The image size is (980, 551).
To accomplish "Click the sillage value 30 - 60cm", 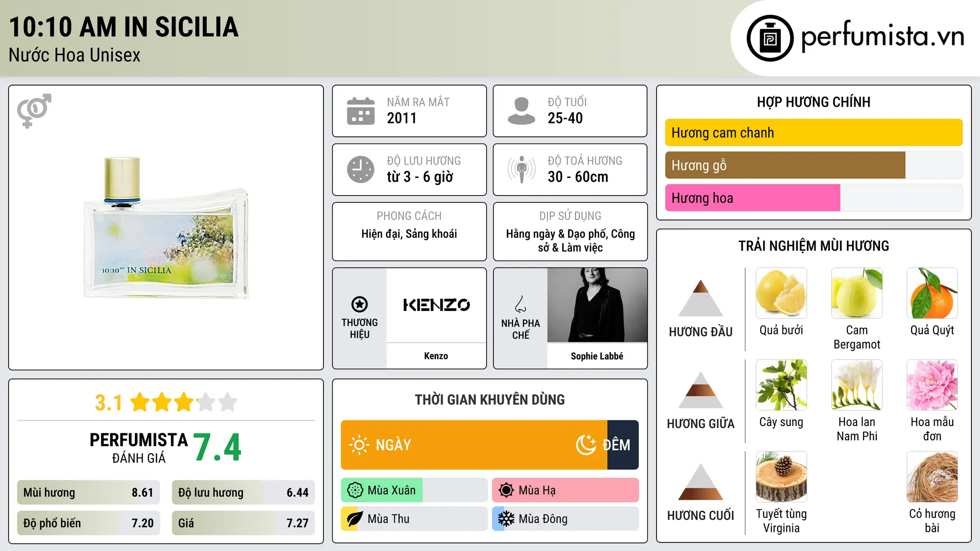I will pos(578,177).
